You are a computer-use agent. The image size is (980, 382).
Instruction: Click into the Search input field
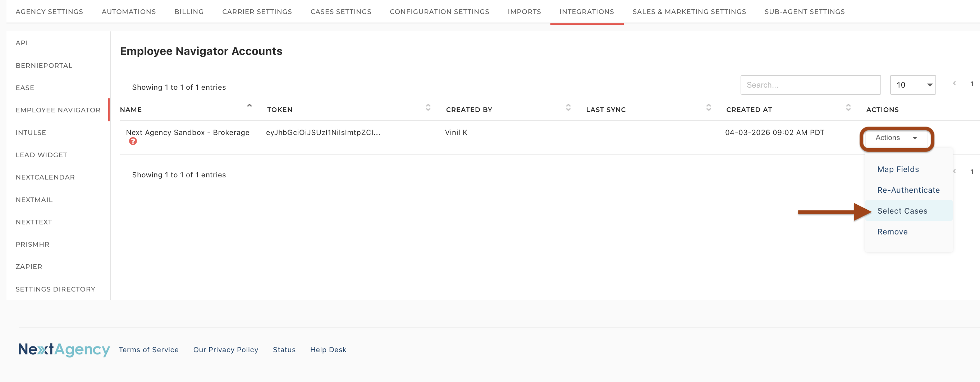(x=810, y=85)
